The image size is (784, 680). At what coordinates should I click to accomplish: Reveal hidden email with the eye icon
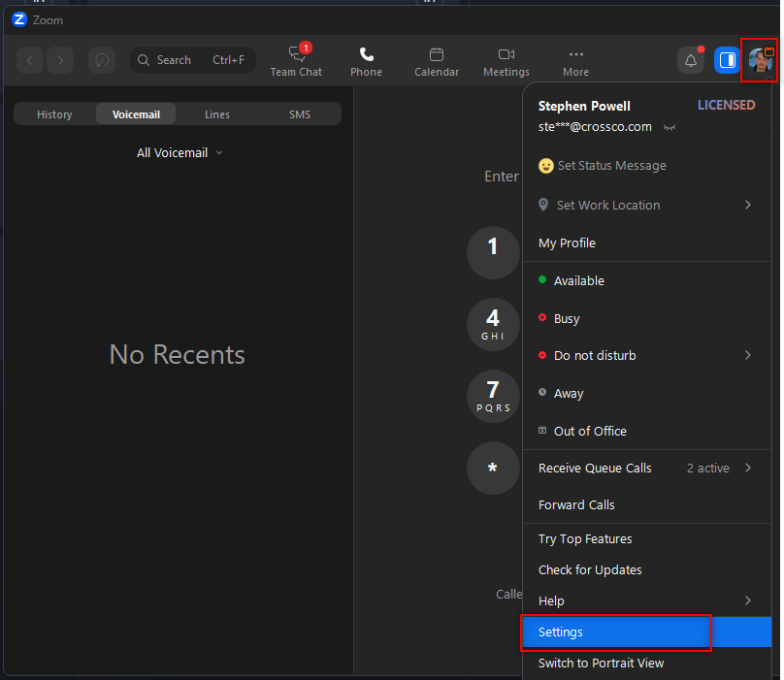point(669,127)
